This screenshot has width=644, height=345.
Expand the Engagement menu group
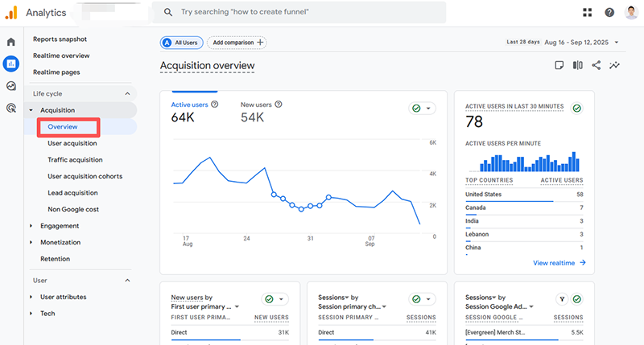31,226
